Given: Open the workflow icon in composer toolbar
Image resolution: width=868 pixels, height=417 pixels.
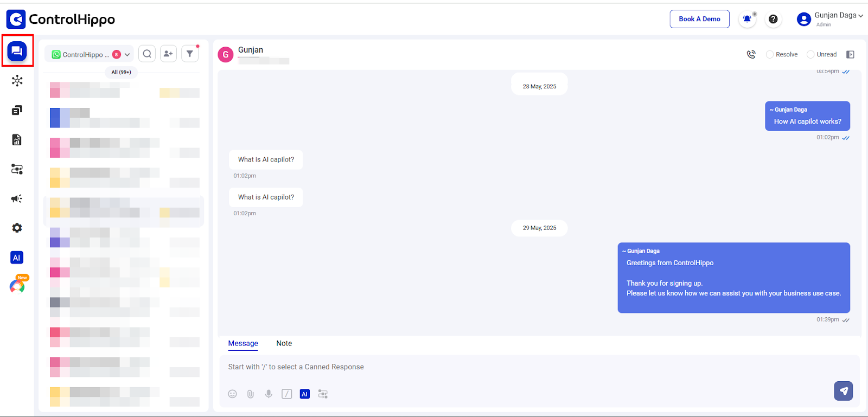Looking at the screenshot, I should coord(323,394).
